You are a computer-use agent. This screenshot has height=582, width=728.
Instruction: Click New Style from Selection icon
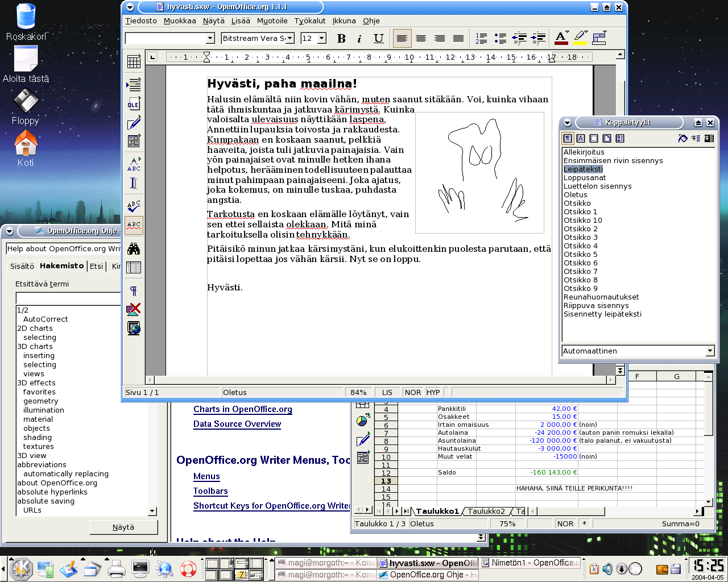(696, 138)
